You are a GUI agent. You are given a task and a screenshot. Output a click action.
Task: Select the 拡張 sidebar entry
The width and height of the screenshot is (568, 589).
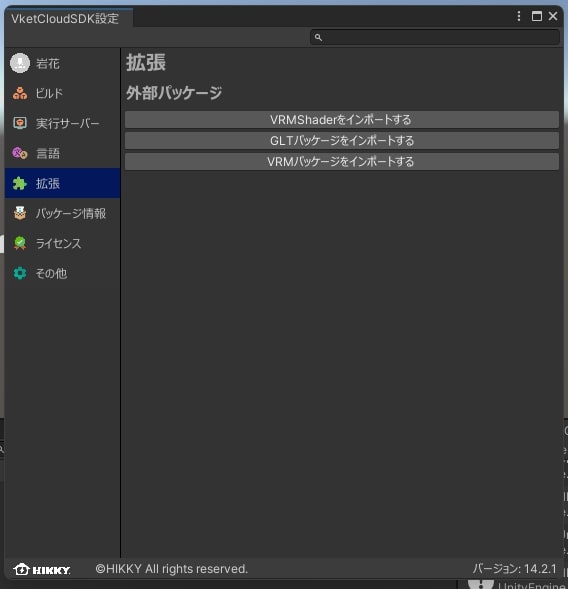click(x=62, y=183)
